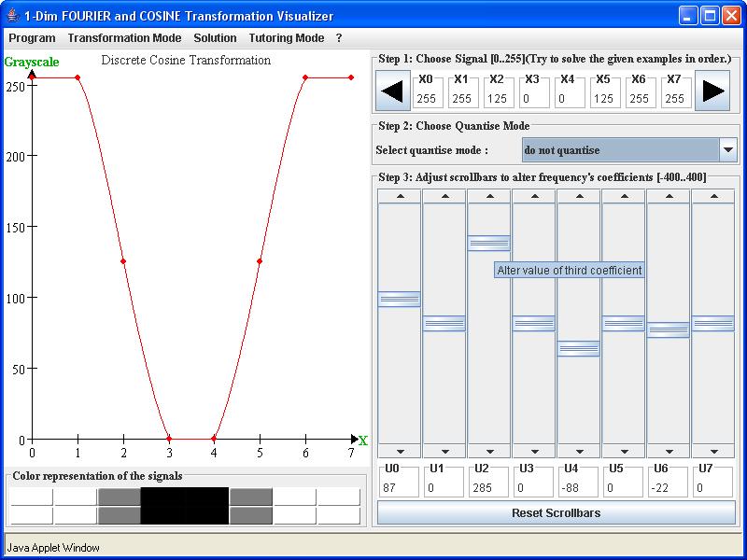Click the up arrow of the U6 scrollbar
The image size is (747, 560).
click(x=669, y=196)
